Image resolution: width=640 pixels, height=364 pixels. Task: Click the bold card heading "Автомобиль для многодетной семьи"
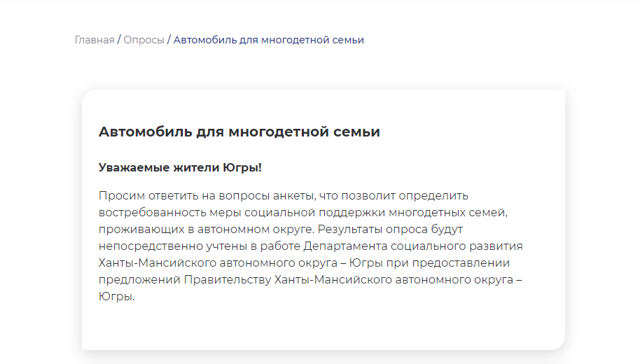coord(239,132)
